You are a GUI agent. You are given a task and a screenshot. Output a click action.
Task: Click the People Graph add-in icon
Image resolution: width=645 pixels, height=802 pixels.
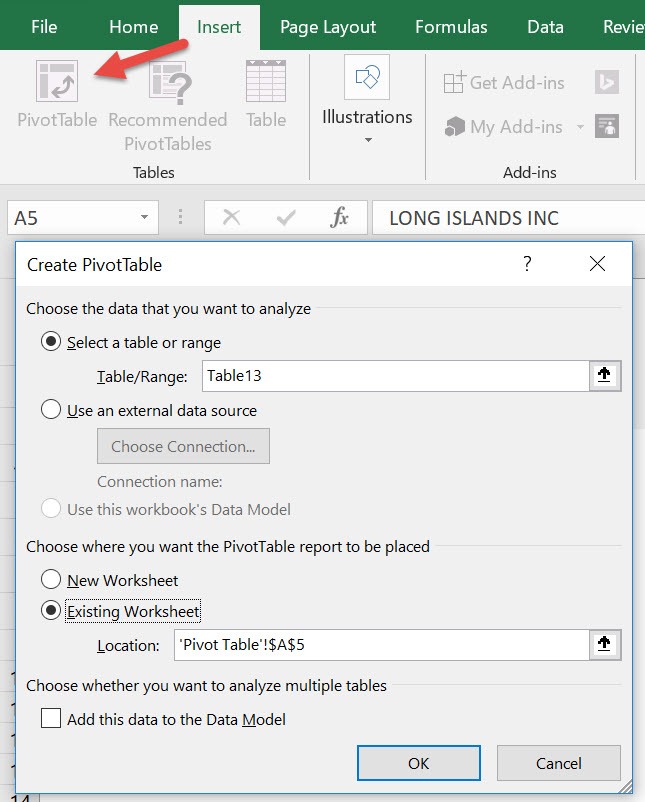coord(607,126)
